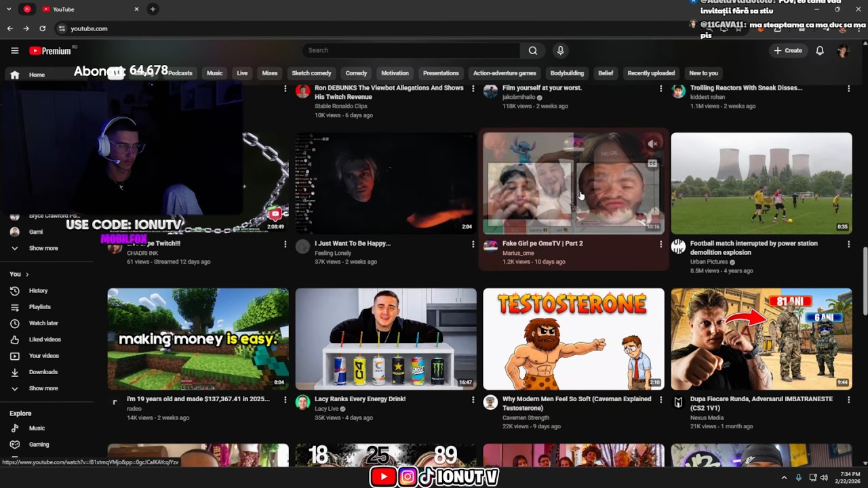
Task: Expand Show more under Downloads
Action: coord(43,388)
